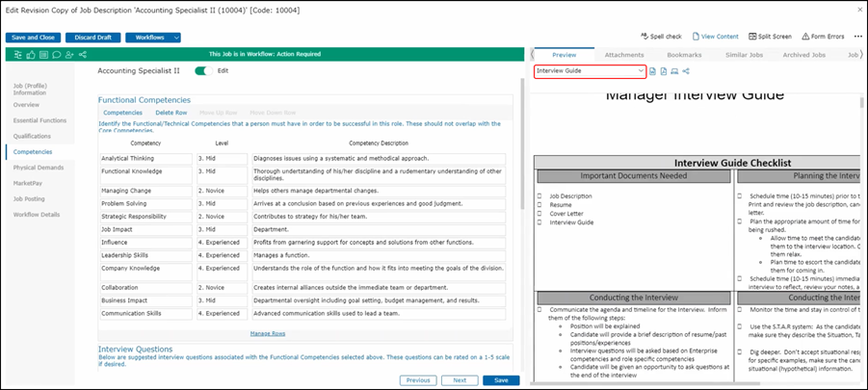Export preview as PDF icon

tap(664, 71)
